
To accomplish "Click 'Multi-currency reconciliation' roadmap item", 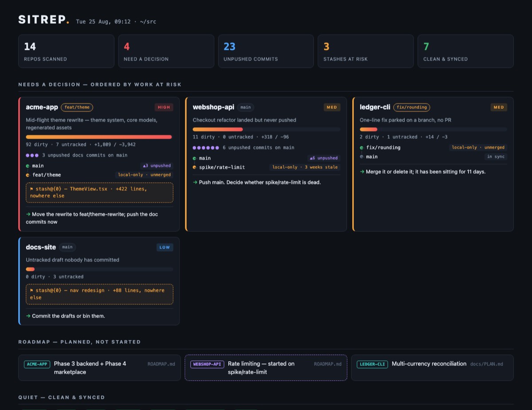I will click(x=429, y=364).
